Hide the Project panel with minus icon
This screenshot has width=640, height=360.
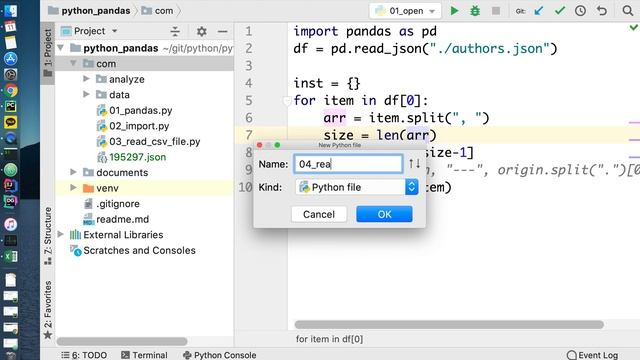click(x=222, y=31)
